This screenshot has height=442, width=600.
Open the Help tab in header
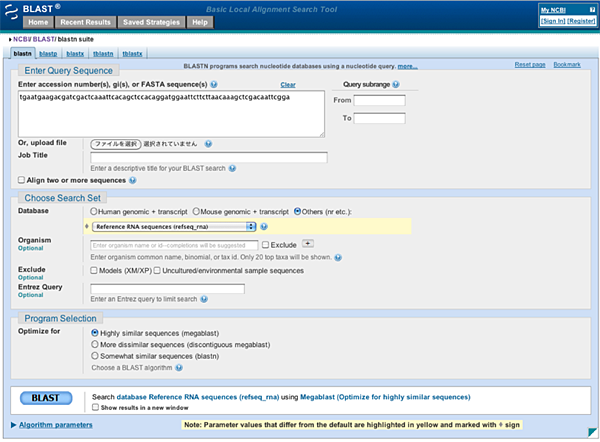click(200, 22)
